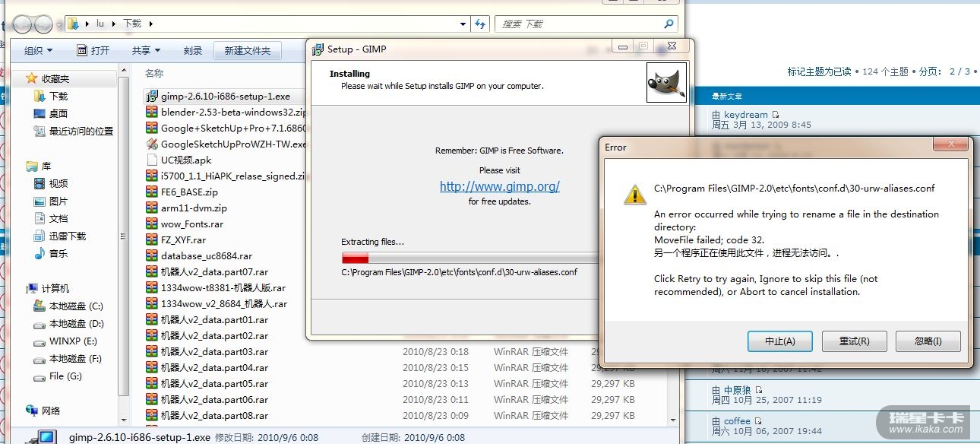Click the GIMP setup installation progress bar
The height and width of the screenshot is (444, 980).
click(471, 258)
